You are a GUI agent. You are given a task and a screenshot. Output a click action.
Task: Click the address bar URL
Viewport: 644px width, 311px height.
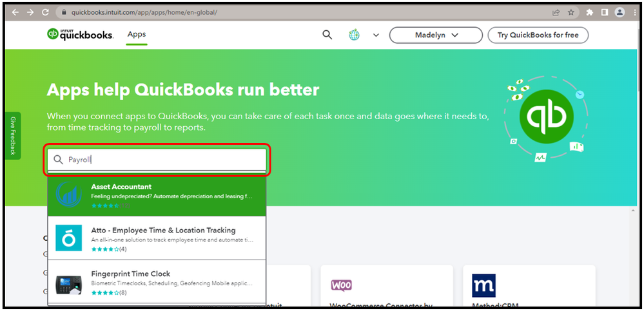144,12
